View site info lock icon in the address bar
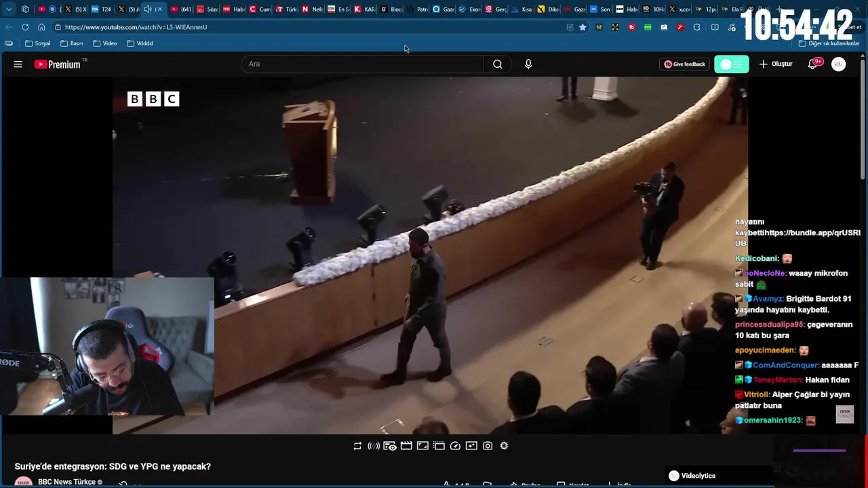The width and height of the screenshot is (868, 488). [x=58, y=27]
